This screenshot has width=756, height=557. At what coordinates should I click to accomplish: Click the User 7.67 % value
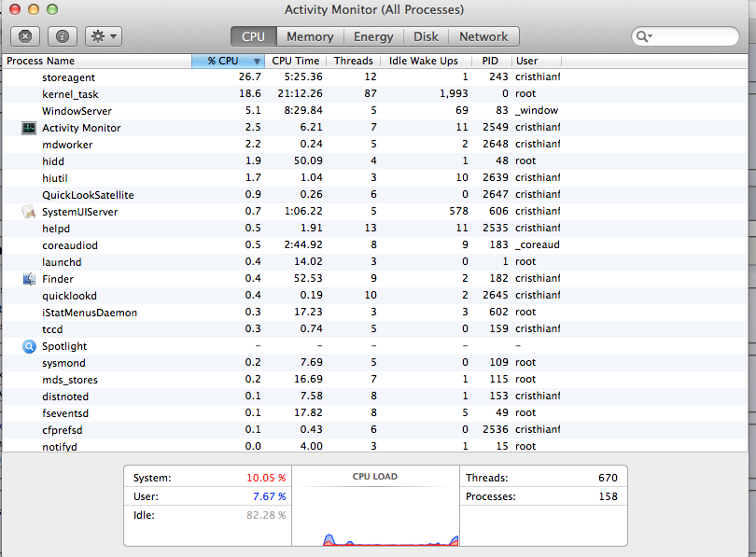pos(269,496)
